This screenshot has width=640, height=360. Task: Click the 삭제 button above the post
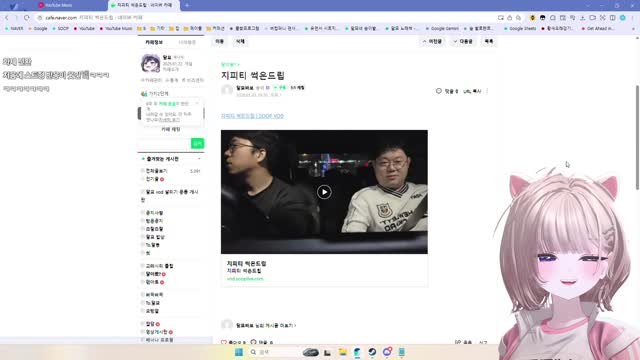coord(240,41)
